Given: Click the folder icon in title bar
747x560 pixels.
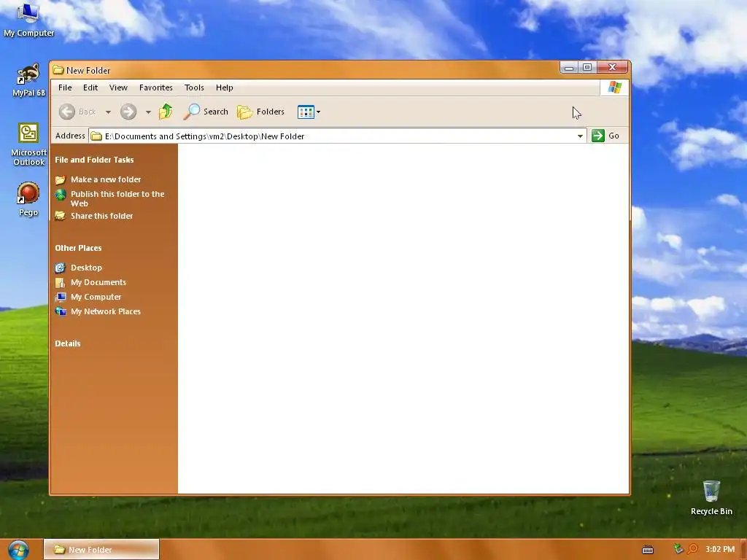Looking at the screenshot, I should pyautogui.click(x=58, y=70).
